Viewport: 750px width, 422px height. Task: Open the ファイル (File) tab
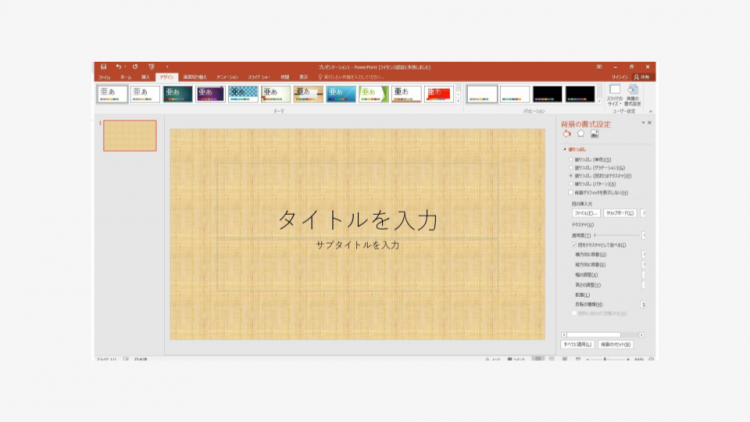[104, 77]
